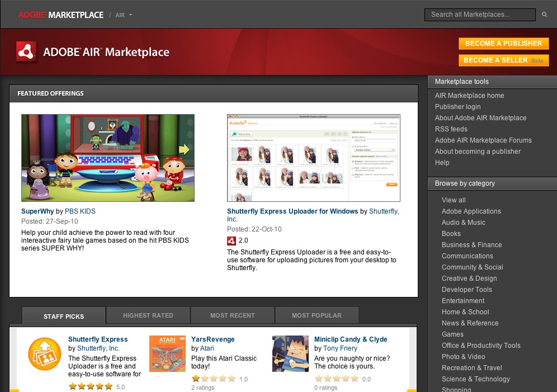The image size is (557, 392).
Task: Browse the Creative & Design category
Action: [x=469, y=278]
